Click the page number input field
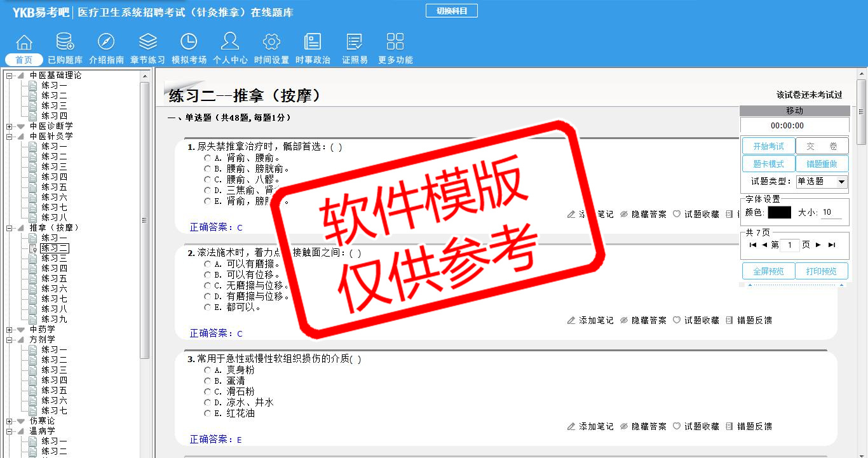 [x=790, y=245]
